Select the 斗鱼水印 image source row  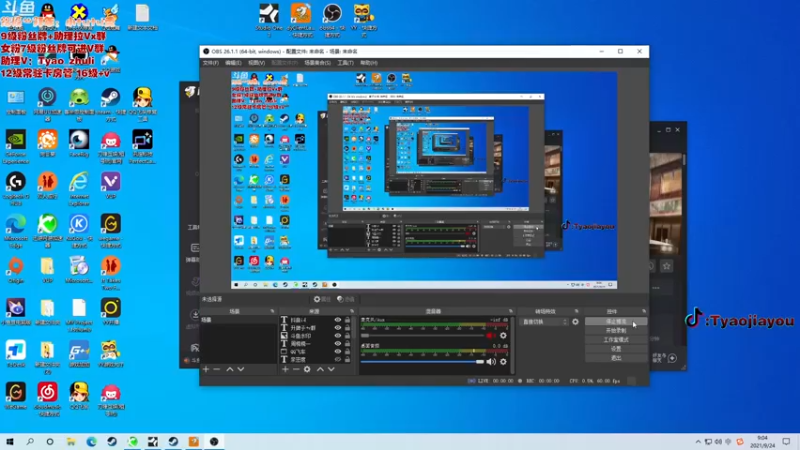point(316,336)
